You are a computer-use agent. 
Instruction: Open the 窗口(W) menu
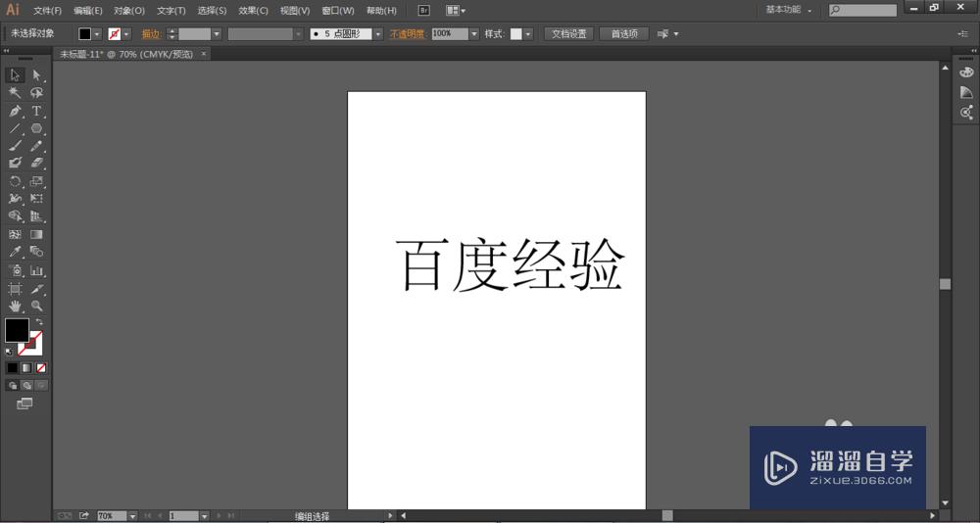[x=337, y=11]
